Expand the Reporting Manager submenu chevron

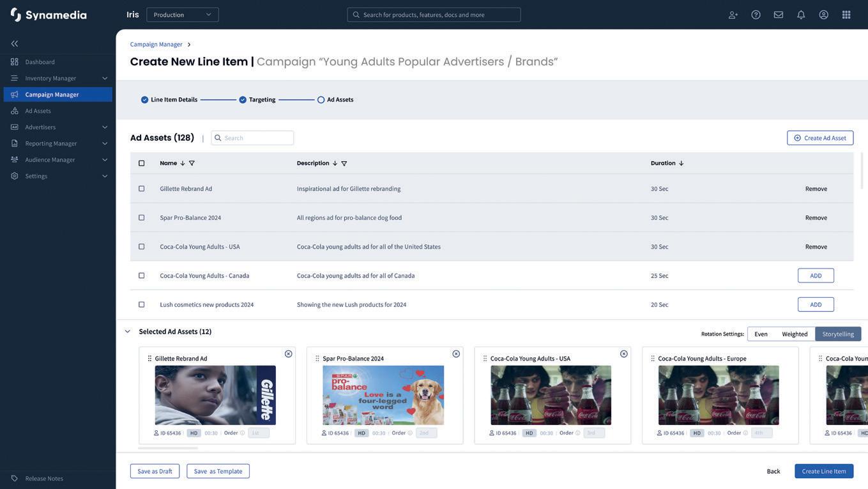pos(105,143)
